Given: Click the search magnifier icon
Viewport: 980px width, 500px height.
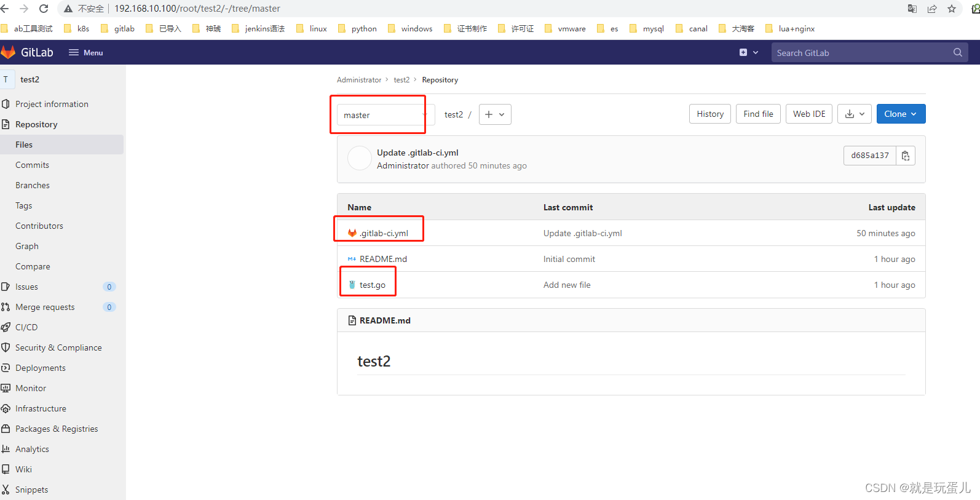Looking at the screenshot, I should point(957,53).
